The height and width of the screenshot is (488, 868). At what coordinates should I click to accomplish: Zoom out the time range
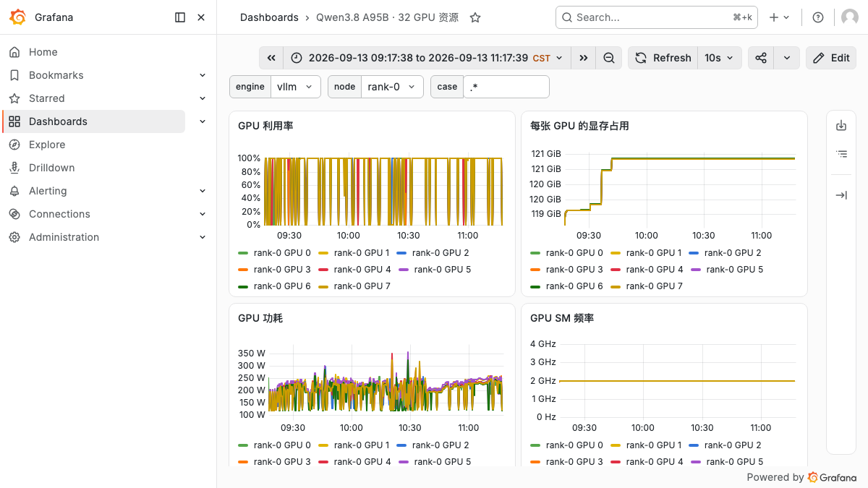pos(609,58)
